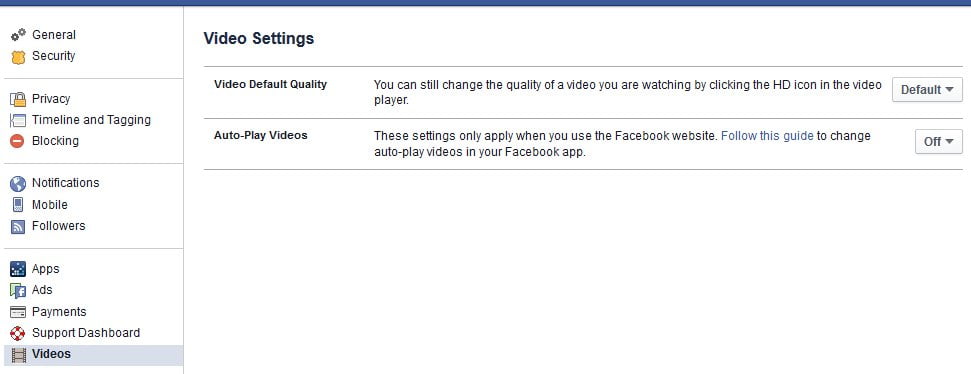Click the Notifications globe icon
This screenshot has height=374, width=971.
tap(18, 183)
